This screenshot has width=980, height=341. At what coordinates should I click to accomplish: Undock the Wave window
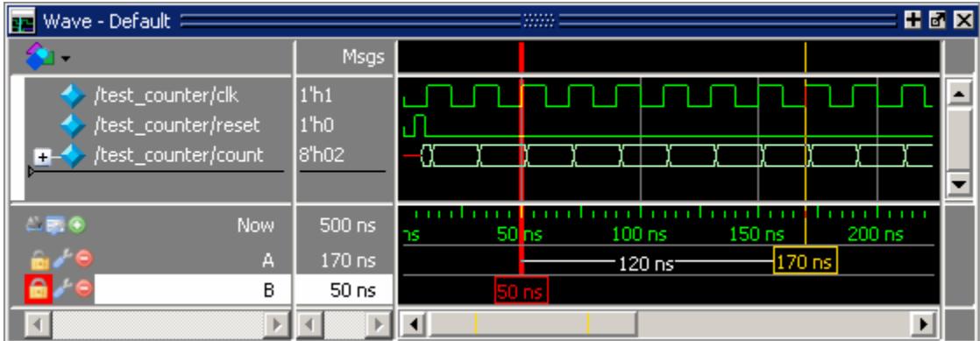pos(938,21)
